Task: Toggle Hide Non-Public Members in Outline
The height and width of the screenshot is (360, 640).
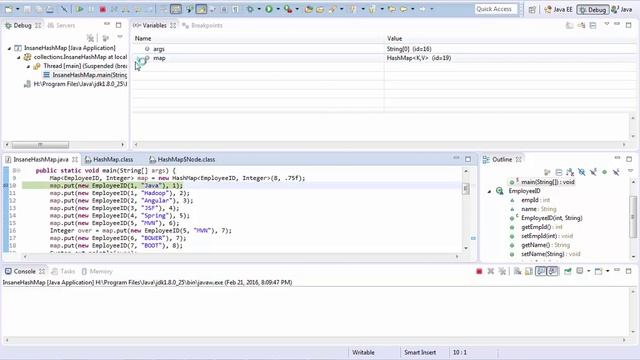Action: (604, 172)
